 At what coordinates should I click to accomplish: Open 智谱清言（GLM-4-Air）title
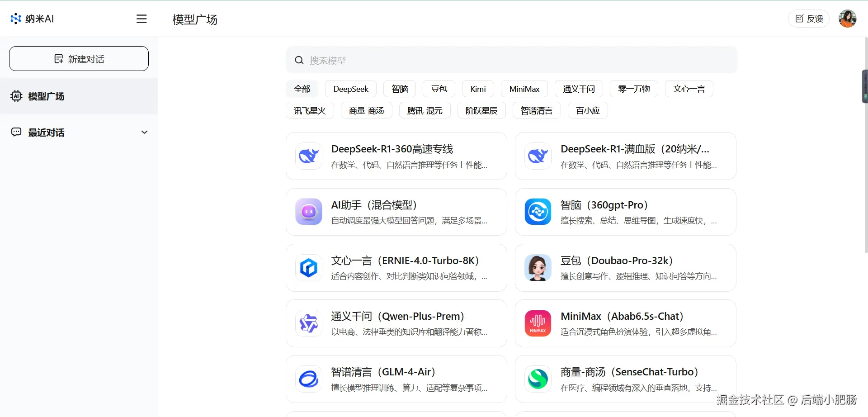[x=383, y=372]
